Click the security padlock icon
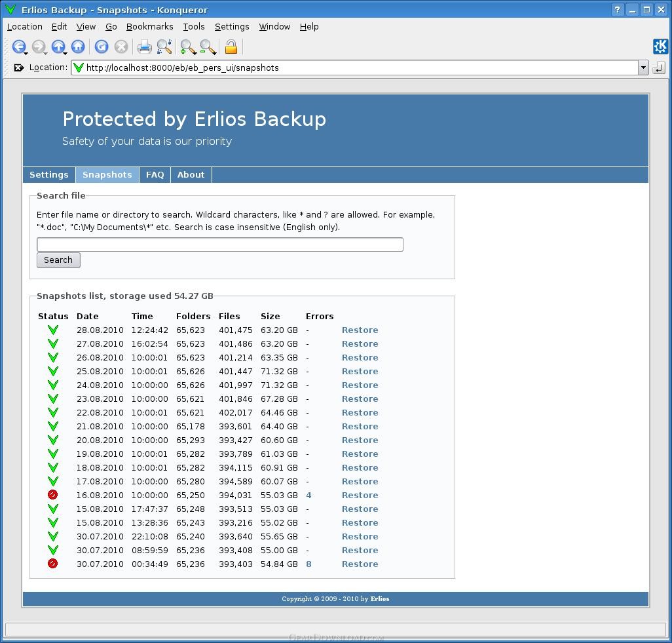The image size is (672, 643). pos(231,47)
